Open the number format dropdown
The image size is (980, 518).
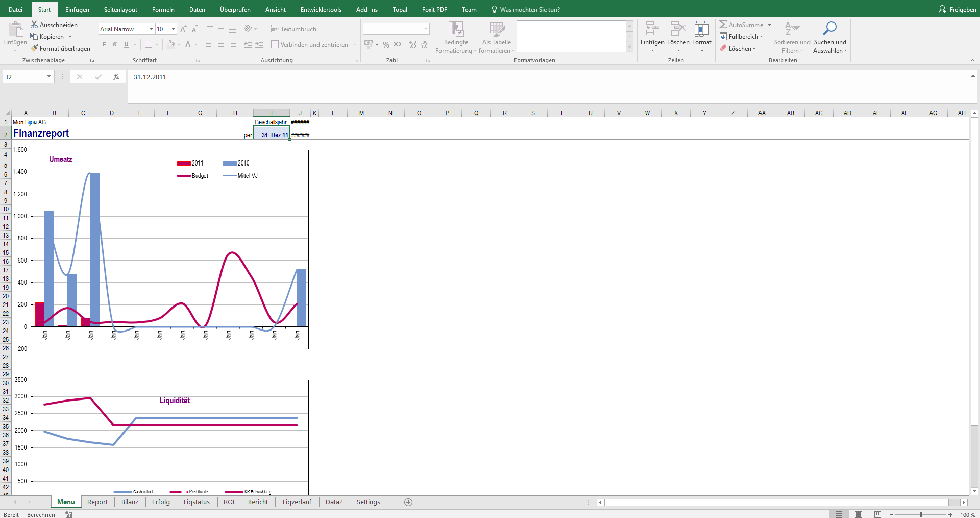tap(426, 29)
